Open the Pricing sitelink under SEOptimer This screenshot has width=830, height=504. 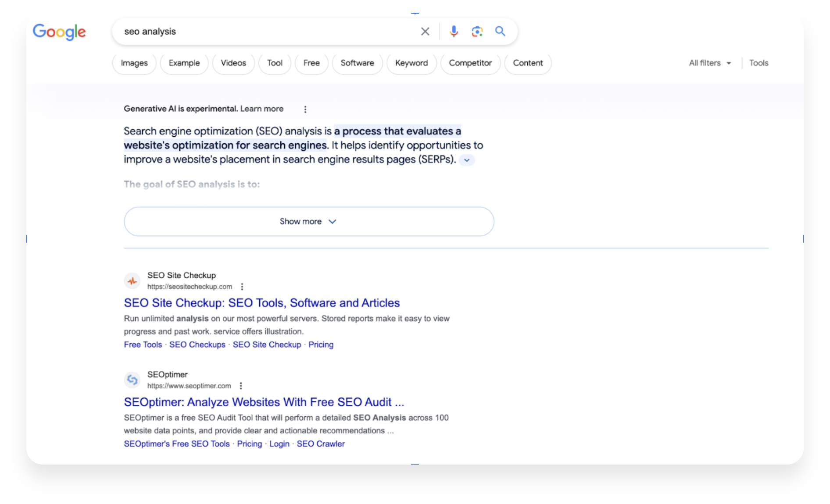pyautogui.click(x=250, y=444)
